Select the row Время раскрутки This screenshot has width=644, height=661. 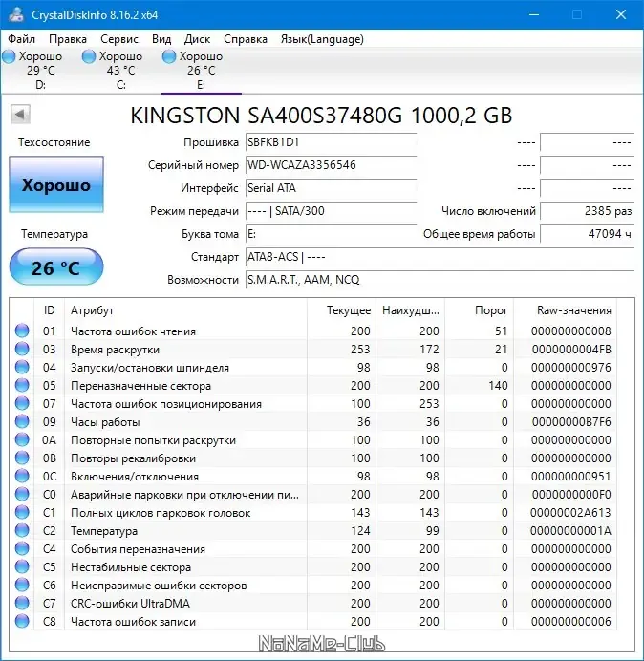[x=313, y=349]
